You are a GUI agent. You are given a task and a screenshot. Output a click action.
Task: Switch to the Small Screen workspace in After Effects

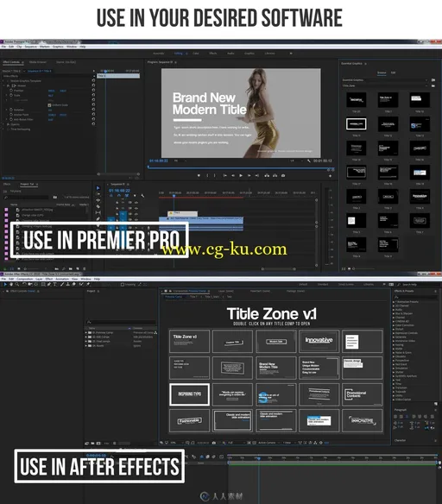[x=346, y=285]
